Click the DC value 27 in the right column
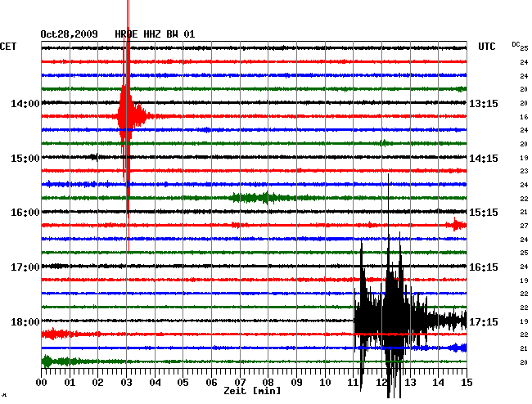Screen dimensions: 532x404 (x=524, y=226)
